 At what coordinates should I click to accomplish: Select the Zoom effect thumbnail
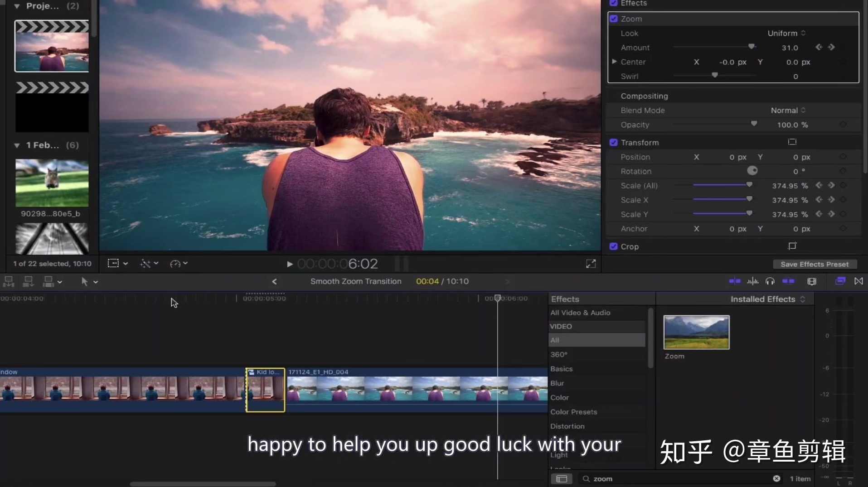(696, 333)
